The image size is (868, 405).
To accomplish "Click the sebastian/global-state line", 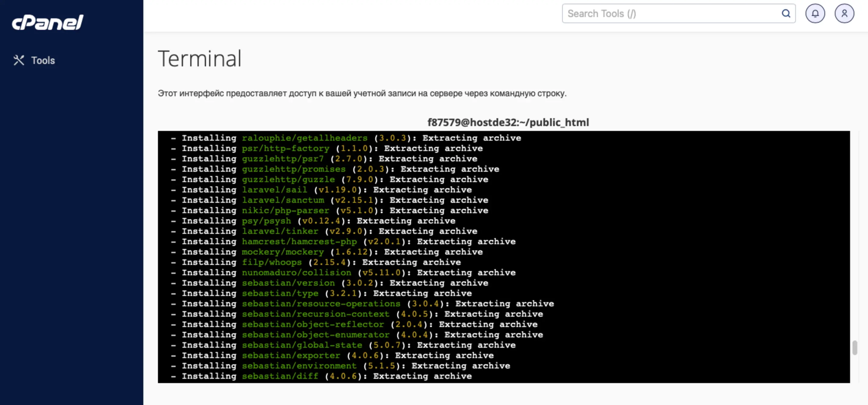I will point(343,345).
